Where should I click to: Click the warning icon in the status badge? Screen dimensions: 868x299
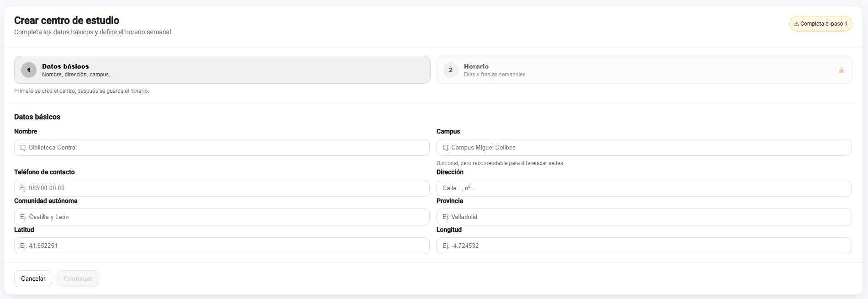[x=797, y=24]
